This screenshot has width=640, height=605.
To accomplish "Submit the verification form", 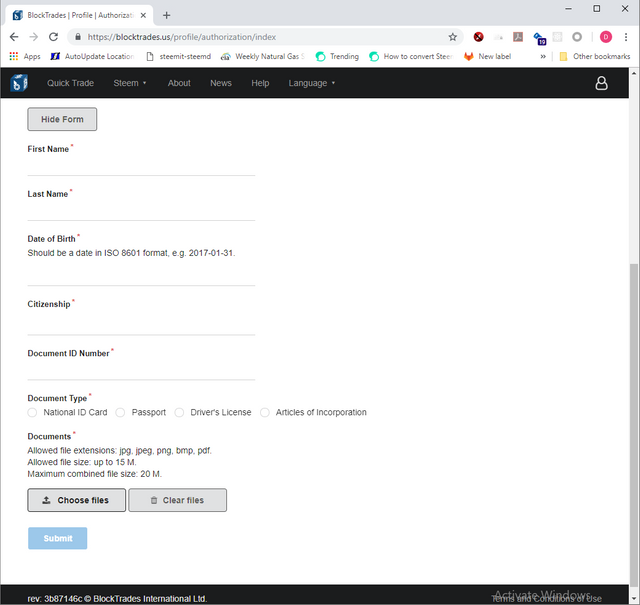I will tap(58, 538).
